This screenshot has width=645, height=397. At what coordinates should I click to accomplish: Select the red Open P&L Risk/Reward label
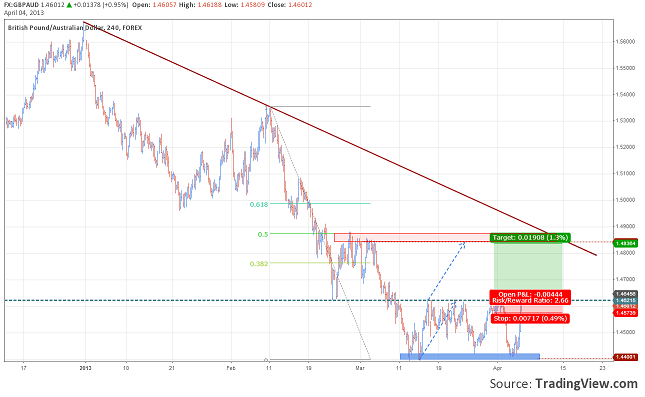pos(530,297)
